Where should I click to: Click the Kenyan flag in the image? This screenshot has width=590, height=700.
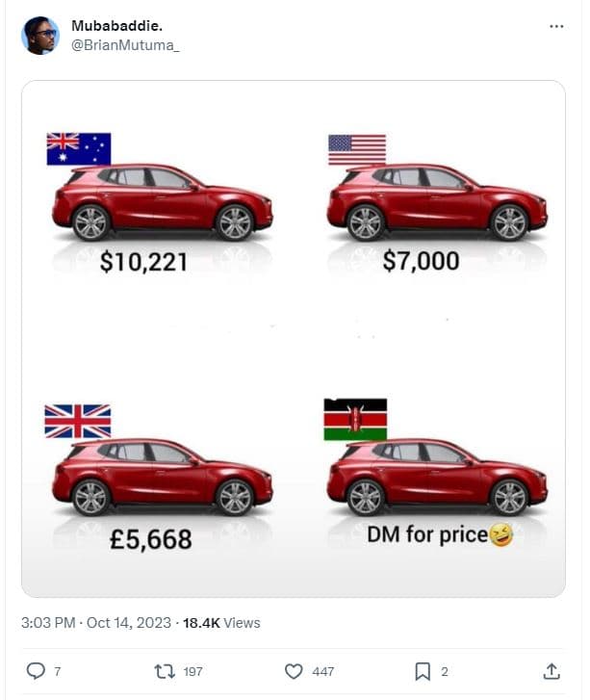click(x=355, y=420)
